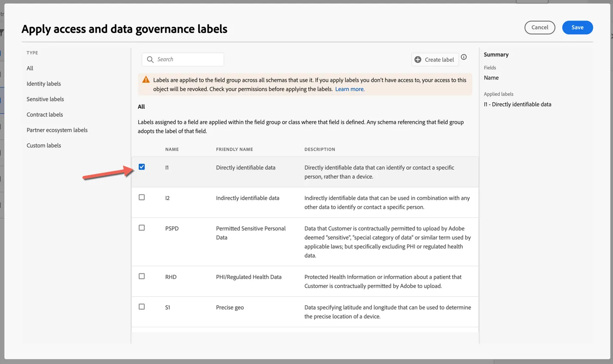This screenshot has width=613, height=364.
Task: Check the I2 label checkbox
Action: coord(142,197)
